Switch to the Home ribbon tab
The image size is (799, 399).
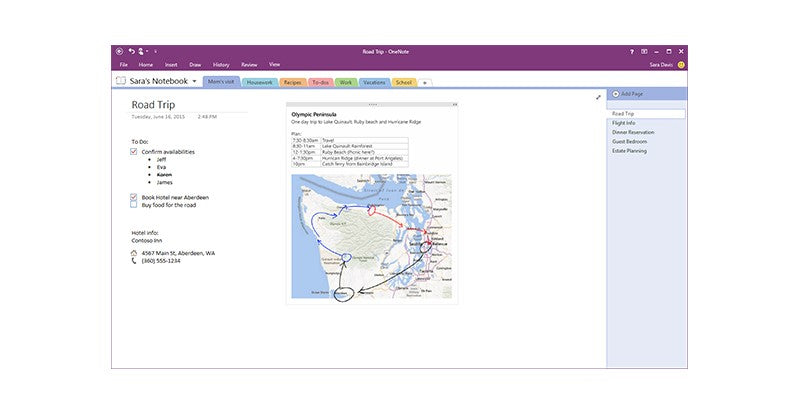coord(146,65)
